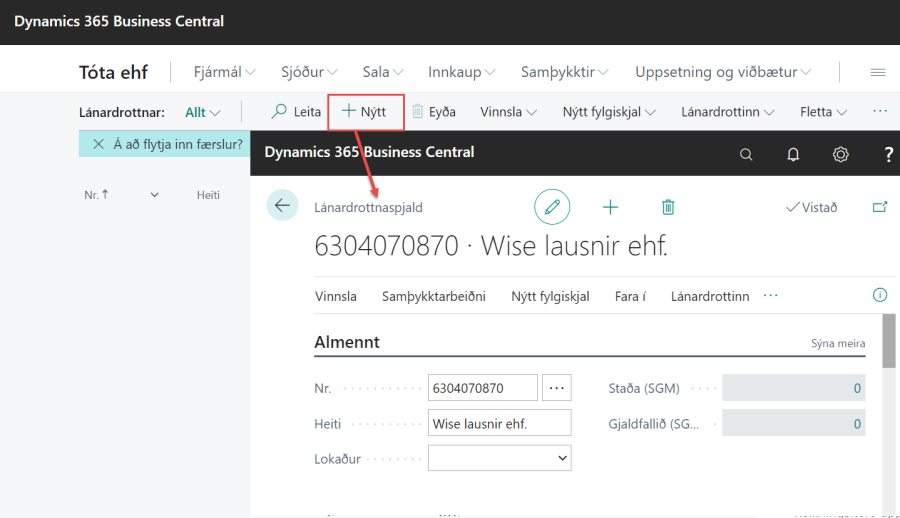The width and height of the screenshot is (900, 518).
Task: Open Samþykktarbeiðni tab on vendor card
Action: [x=433, y=296]
